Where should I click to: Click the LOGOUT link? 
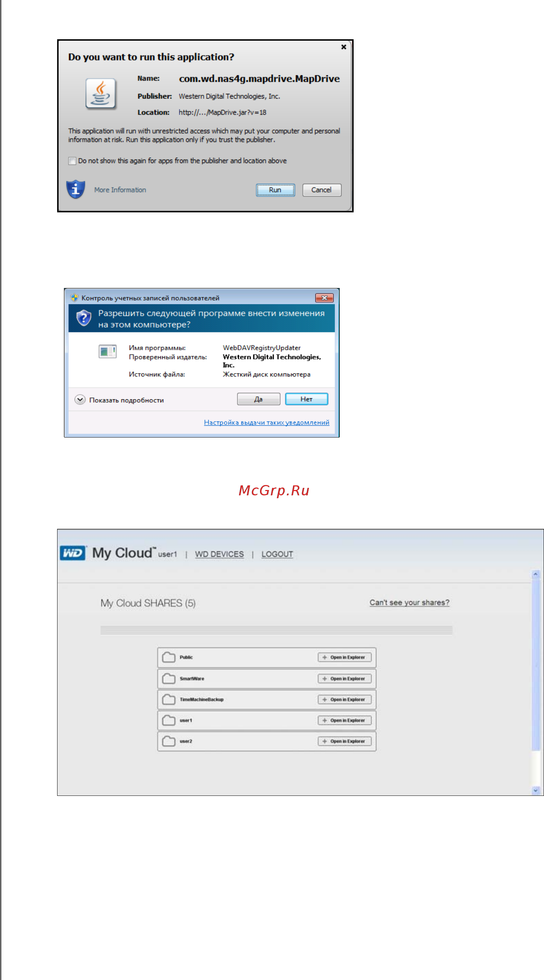click(x=277, y=554)
